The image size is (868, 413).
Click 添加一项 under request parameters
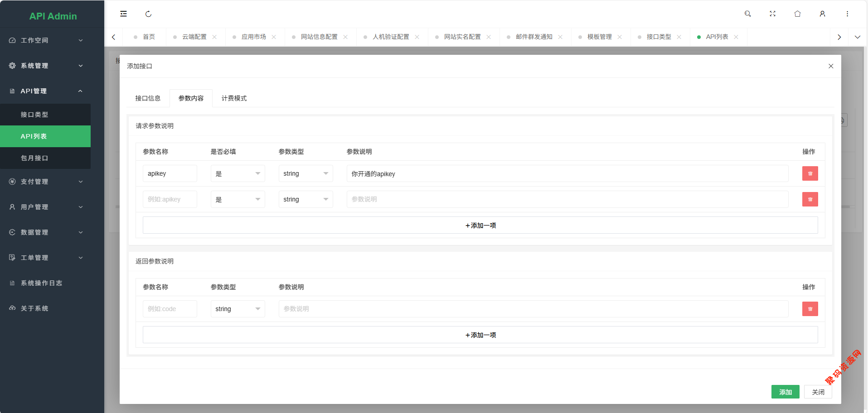[x=480, y=226]
